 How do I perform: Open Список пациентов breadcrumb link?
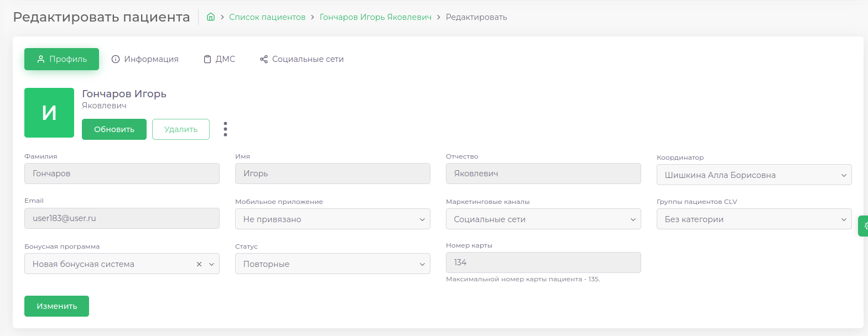pos(267,17)
